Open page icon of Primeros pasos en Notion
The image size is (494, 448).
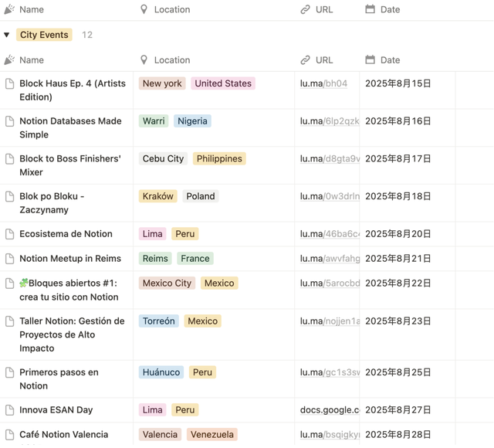pyautogui.click(x=10, y=372)
